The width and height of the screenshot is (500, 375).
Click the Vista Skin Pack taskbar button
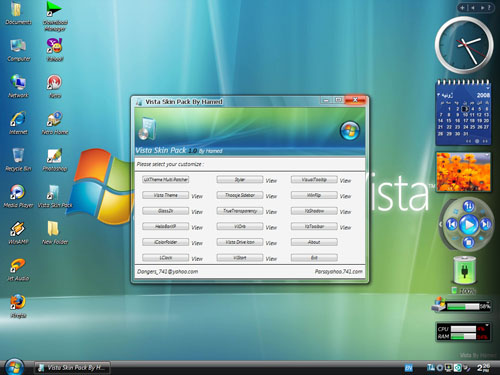point(72,368)
